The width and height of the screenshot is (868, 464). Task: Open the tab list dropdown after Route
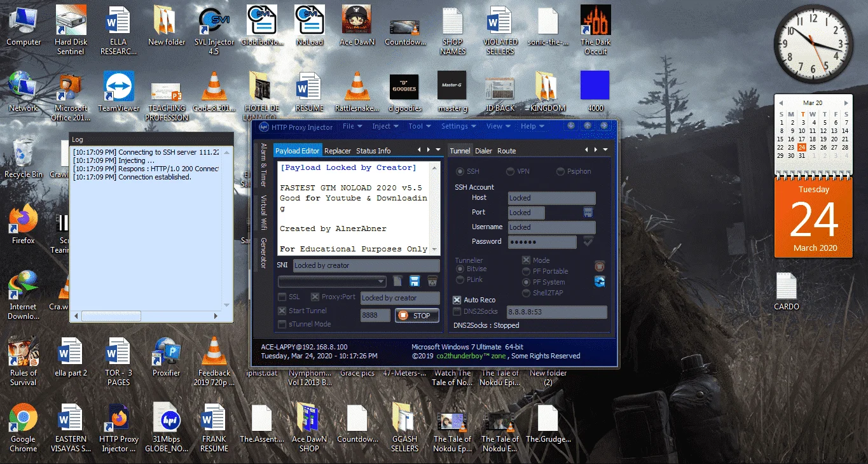point(605,150)
